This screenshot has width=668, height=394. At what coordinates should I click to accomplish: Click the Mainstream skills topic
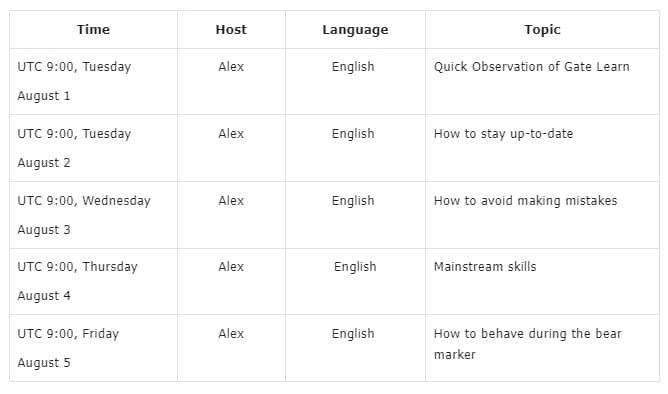coord(485,267)
